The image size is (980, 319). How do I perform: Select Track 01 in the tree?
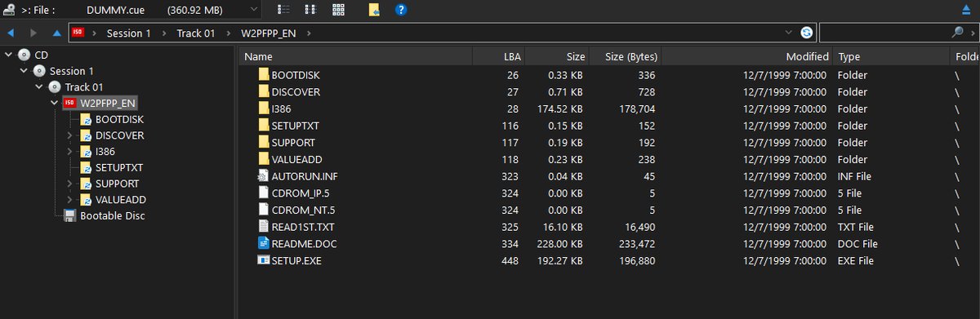click(x=84, y=87)
